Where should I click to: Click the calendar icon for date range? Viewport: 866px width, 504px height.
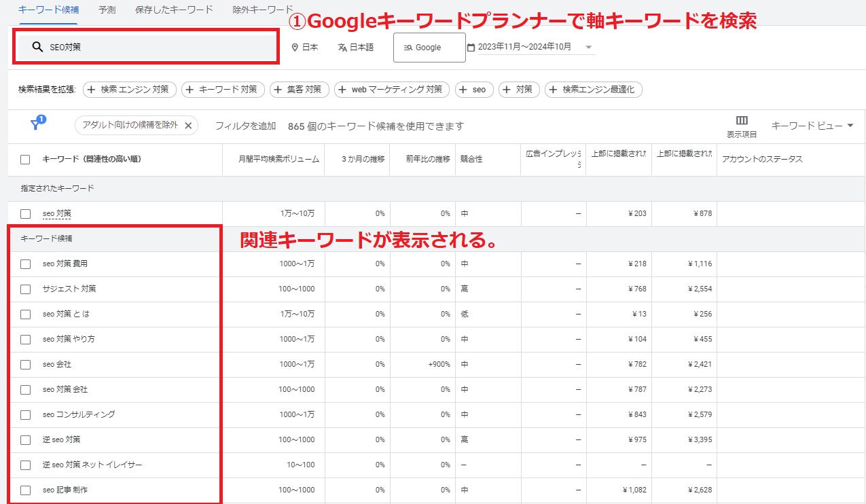point(471,48)
